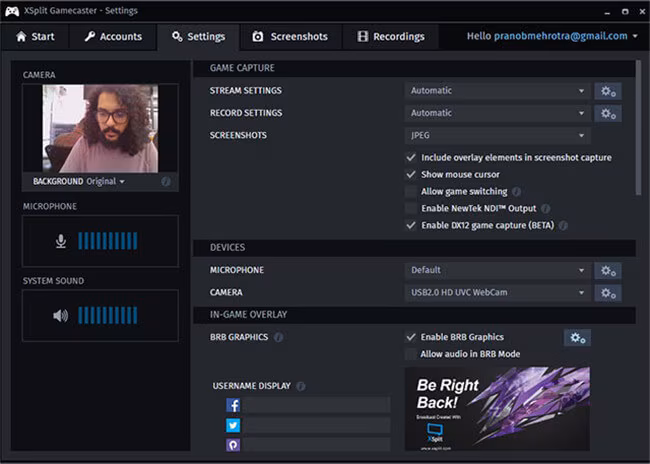Click the Twitter icon under Username Display

click(x=233, y=425)
